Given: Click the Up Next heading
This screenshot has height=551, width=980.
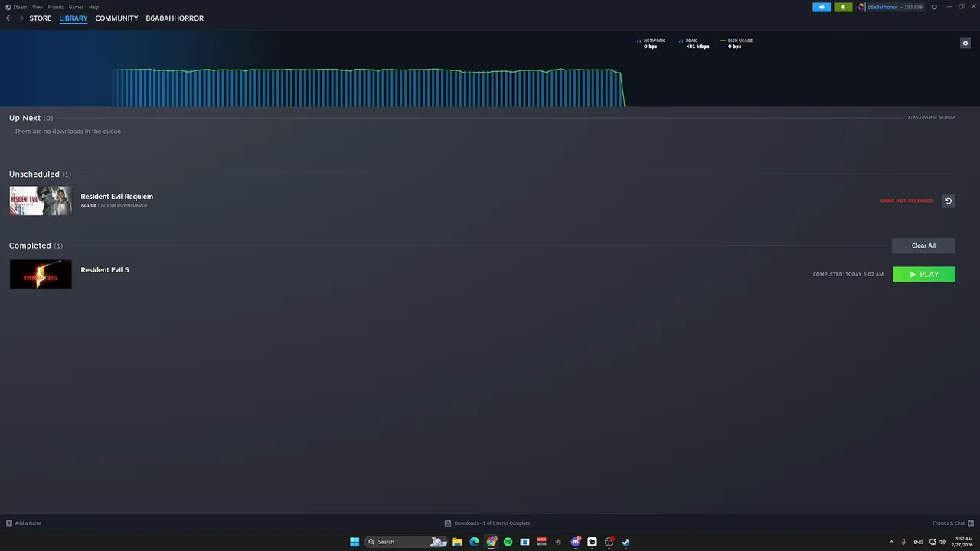Looking at the screenshot, I should 24,118.
